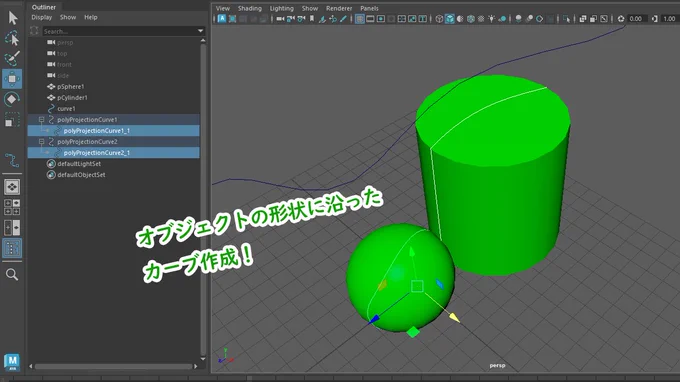Image resolution: width=680 pixels, height=382 pixels.
Task: Select the arrow Select tool in toolbox
Action: click(x=13, y=18)
